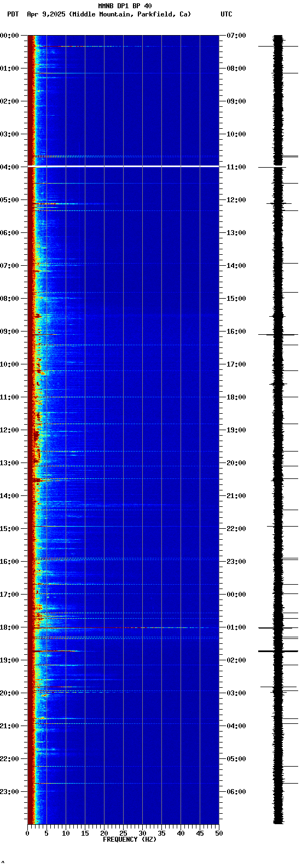Select the UTC axis label '21:00'
This screenshot has height=868, width=302.
pyautogui.click(x=236, y=496)
